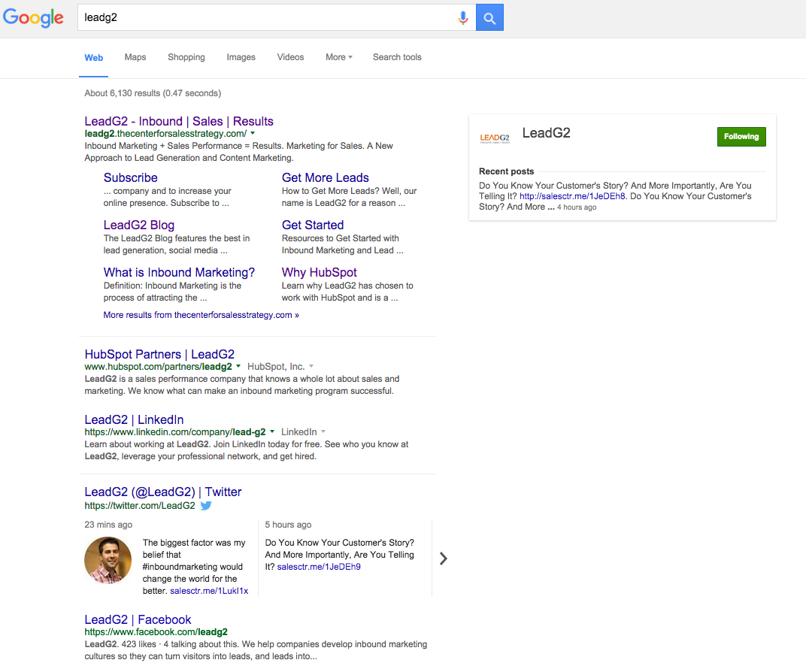Open the Images tab

[x=241, y=57]
